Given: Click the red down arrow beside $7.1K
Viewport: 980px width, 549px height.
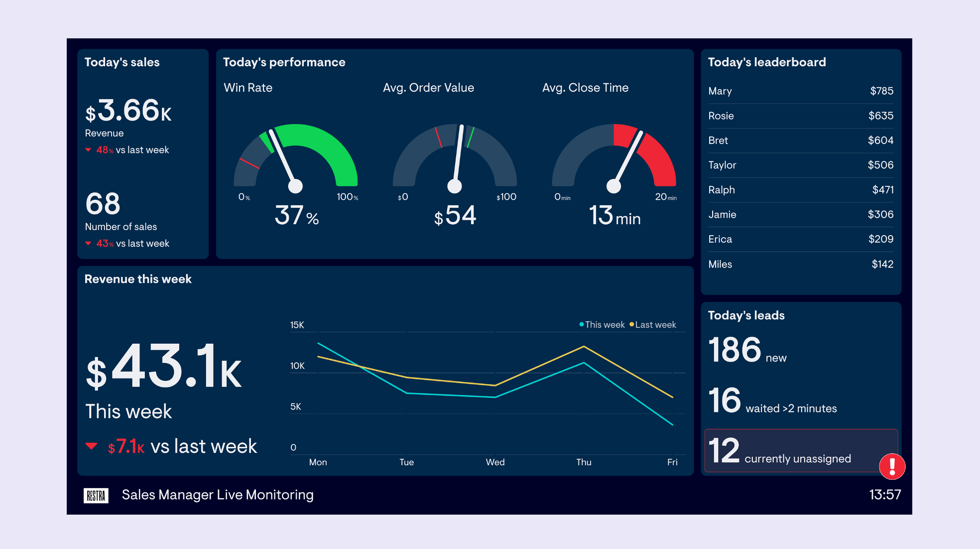Looking at the screenshot, I should click(x=92, y=446).
